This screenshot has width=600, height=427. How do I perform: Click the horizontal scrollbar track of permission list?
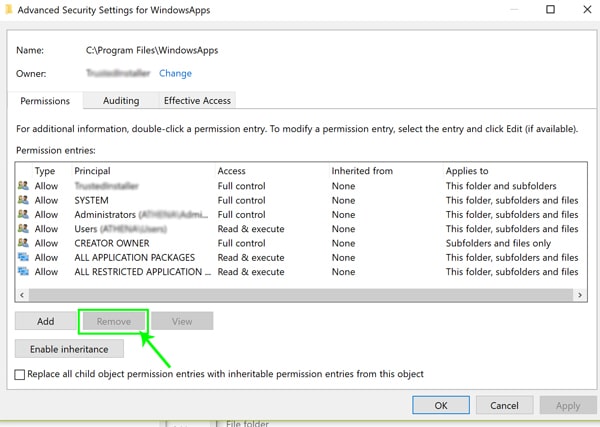301,295
